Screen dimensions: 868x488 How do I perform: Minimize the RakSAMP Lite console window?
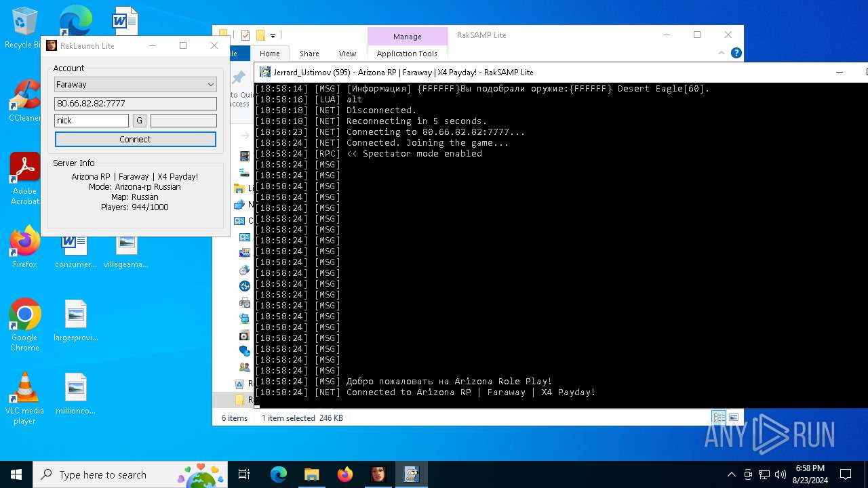tap(839, 72)
